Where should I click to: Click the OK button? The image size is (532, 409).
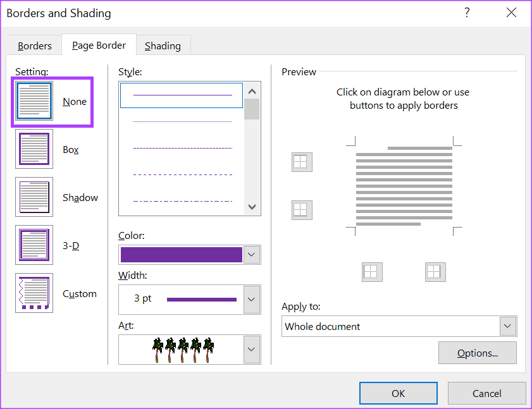pos(398,393)
